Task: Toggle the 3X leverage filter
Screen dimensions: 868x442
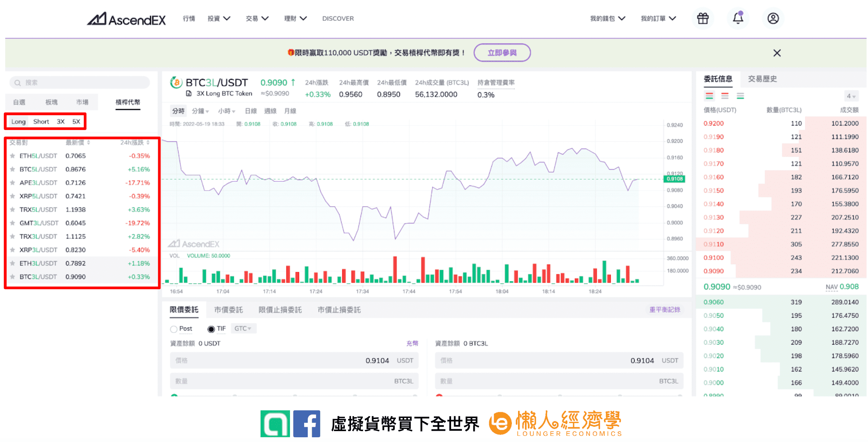Action: tap(61, 122)
